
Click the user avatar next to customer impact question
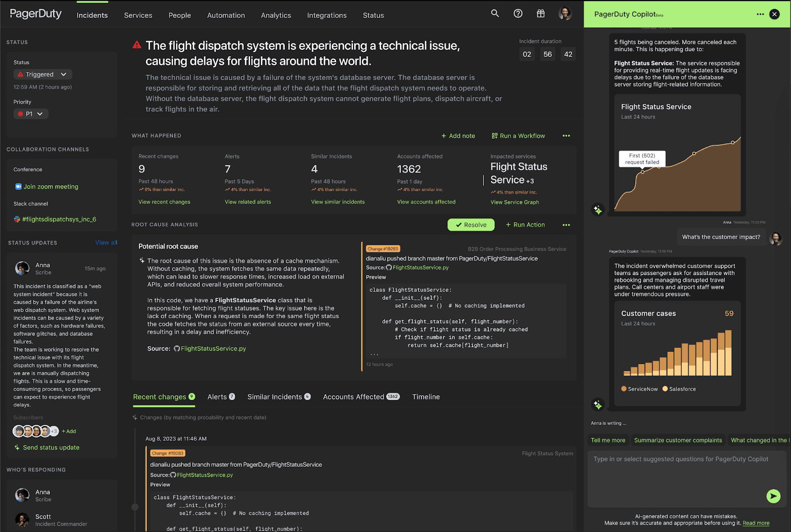click(776, 238)
